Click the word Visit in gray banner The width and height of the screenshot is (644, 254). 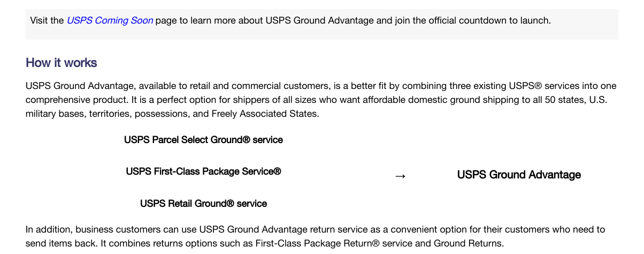tap(40, 20)
